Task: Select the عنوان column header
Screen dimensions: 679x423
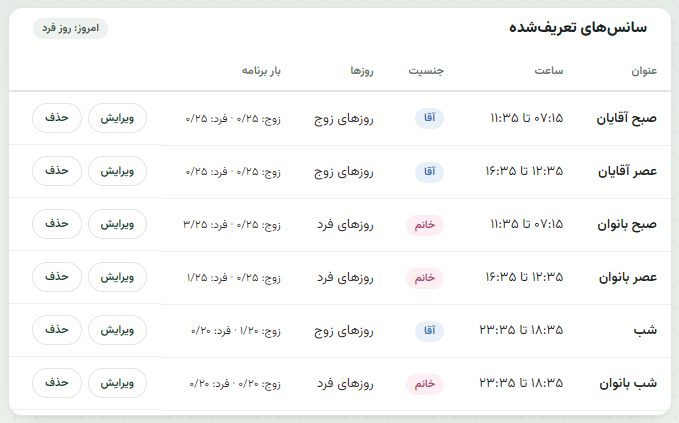Action: pos(644,71)
